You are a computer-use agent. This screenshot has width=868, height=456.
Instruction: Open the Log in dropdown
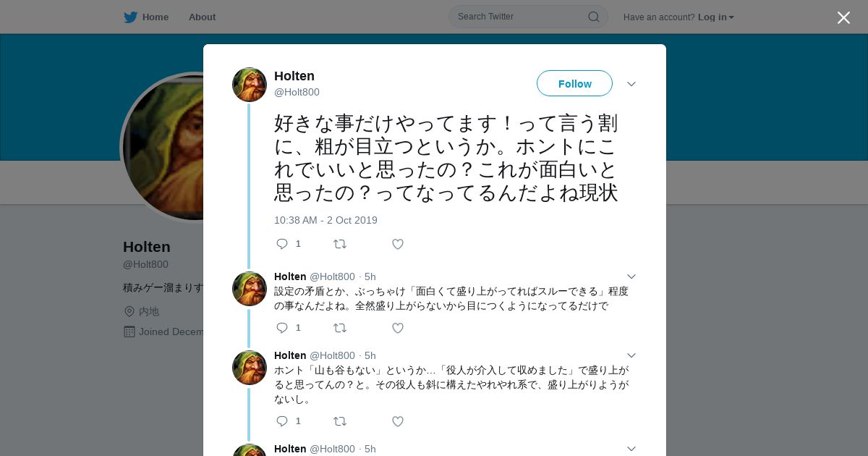715,17
